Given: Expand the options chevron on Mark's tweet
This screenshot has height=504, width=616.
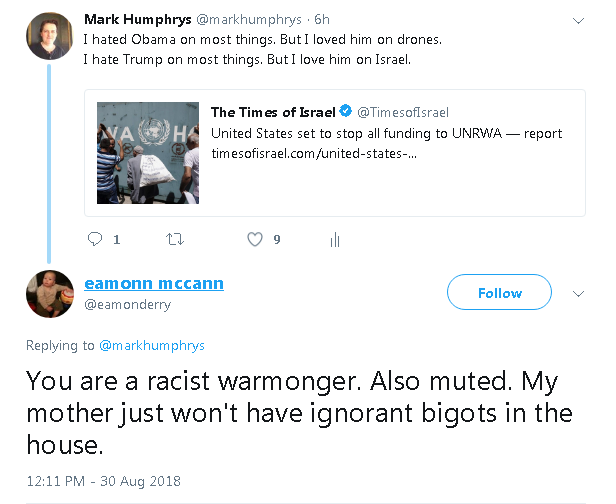Looking at the screenshot, I should click(x=577, y=20).
